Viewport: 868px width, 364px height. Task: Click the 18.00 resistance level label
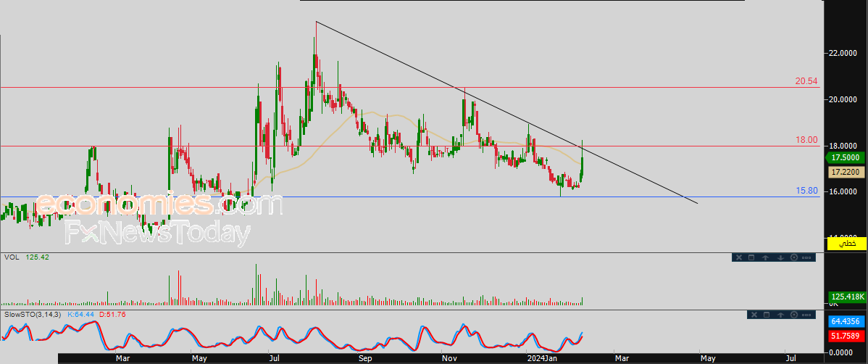click(806, 140)
